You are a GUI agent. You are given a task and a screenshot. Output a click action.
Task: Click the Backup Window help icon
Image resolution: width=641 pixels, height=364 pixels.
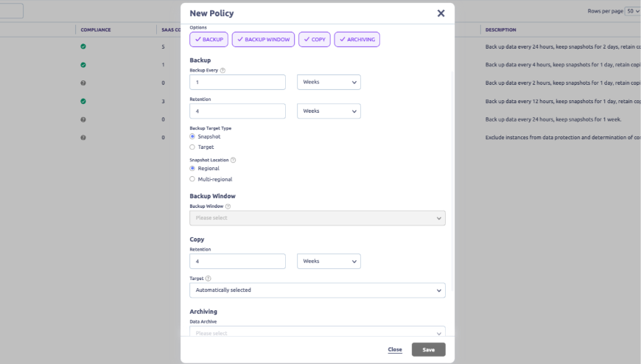pos(228,206)
